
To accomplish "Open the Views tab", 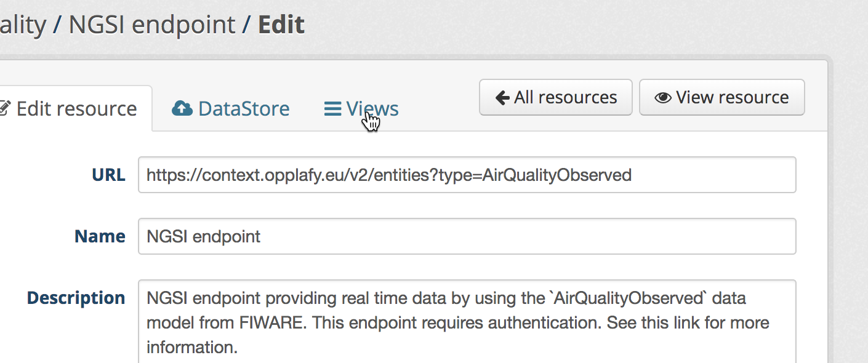I will tap(361, 109).
